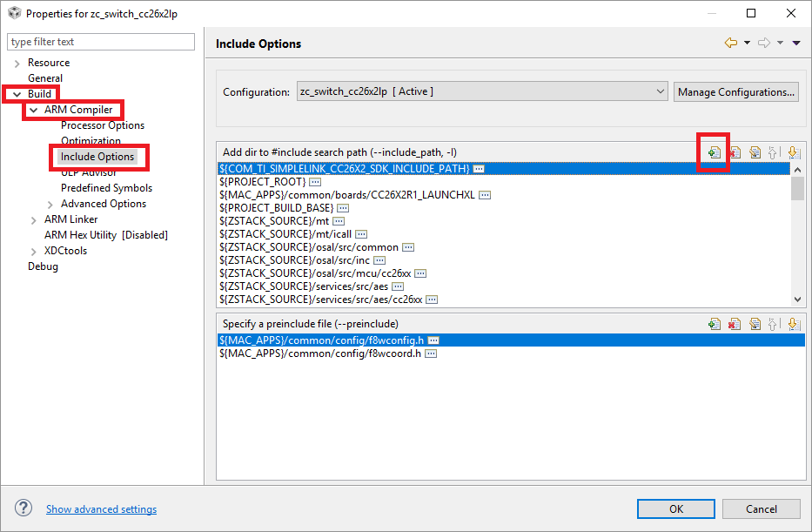Click Delete icon in include search path toolbar
The image size is (812, 532).
point(735,152)
